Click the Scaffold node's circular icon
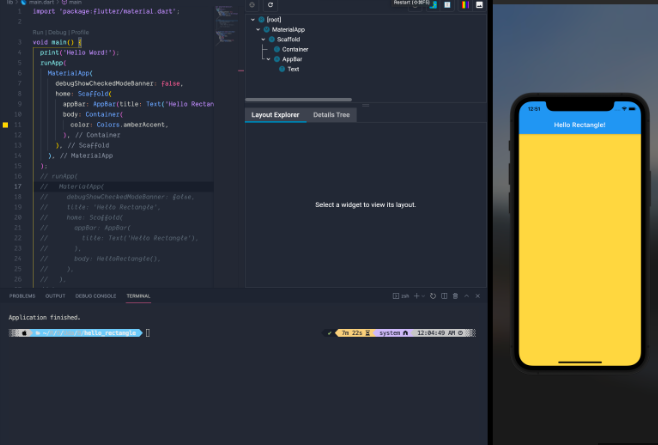This screenshot has height=445, width=658. [x=272, y=39]
